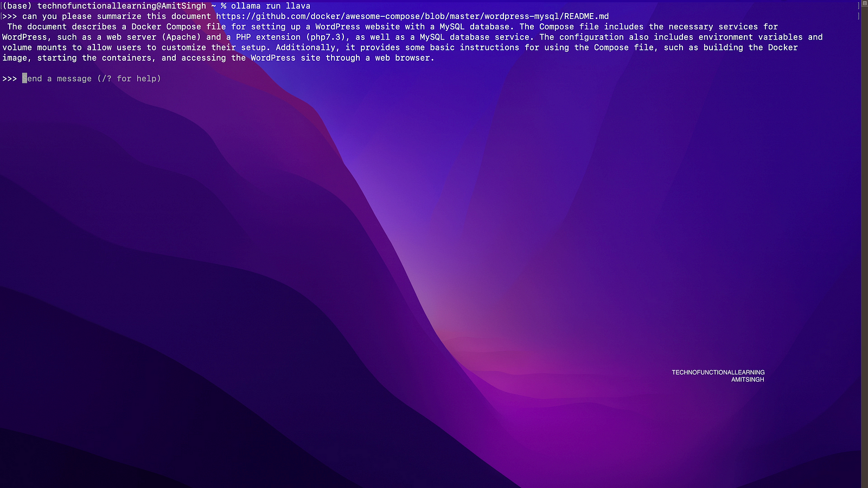Click the TECHNOFUNCTIONALLEARNING watermark text

(718, 373)
